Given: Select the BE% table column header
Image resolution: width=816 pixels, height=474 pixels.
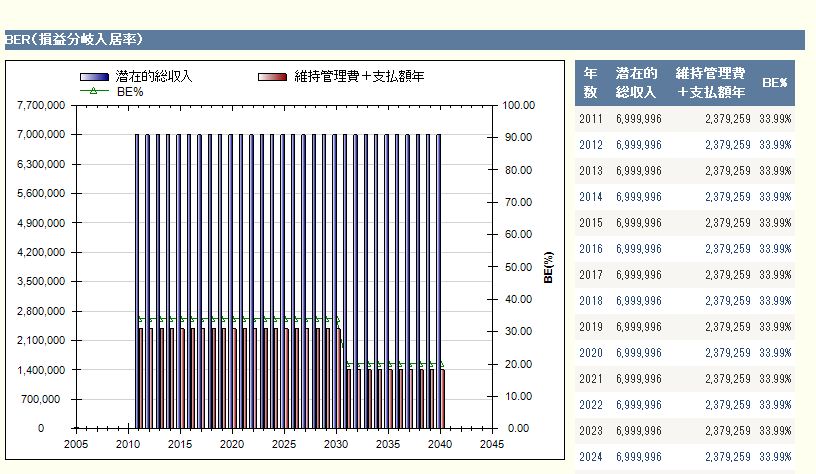Looking at the screenshot, I should 775,83.
